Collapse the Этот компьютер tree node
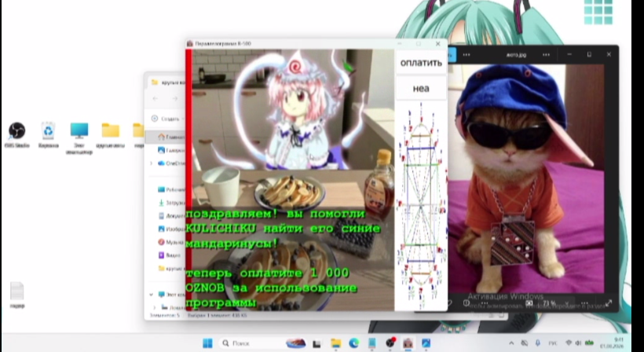The height and width of the screenshot is (352, 644). tap(151, 295)
